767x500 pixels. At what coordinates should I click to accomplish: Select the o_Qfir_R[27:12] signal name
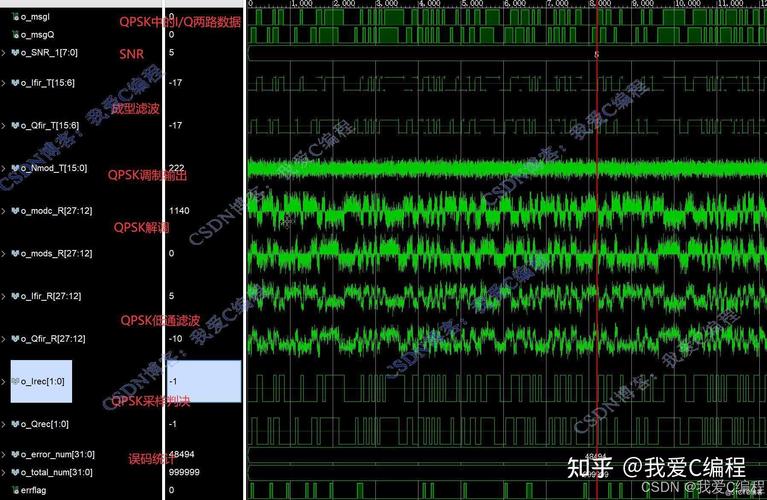click(53, 339)
